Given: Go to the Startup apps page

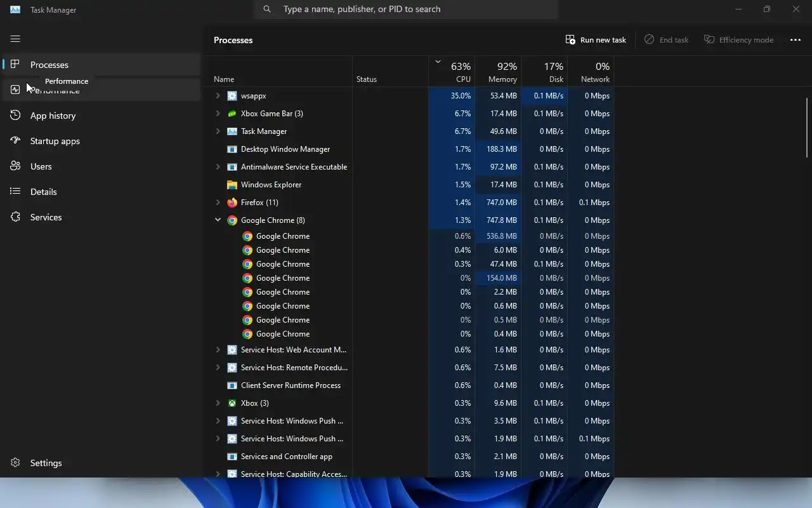Looking at the screenshot, I should pos(101,141).
